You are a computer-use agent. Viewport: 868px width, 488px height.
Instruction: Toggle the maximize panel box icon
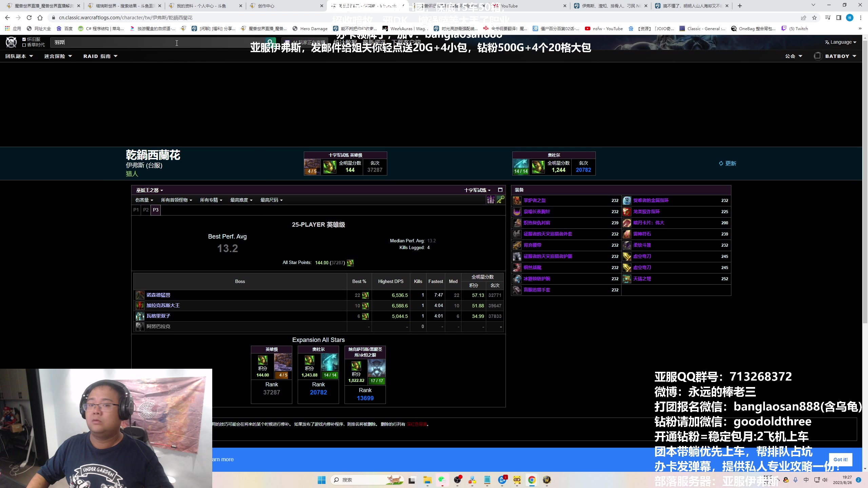tap(500, 190)
